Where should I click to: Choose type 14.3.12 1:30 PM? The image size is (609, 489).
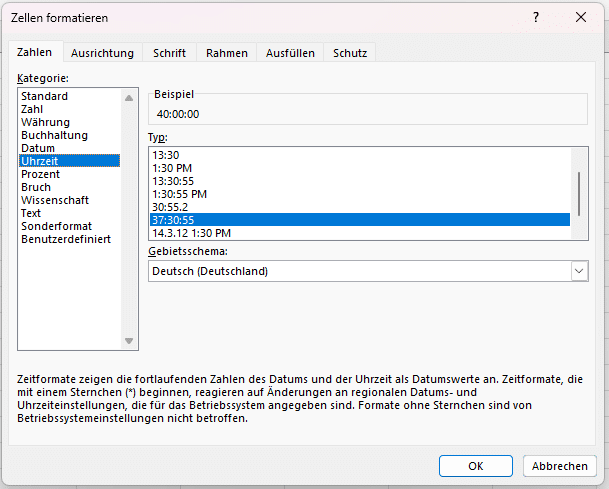pos(360,233)
